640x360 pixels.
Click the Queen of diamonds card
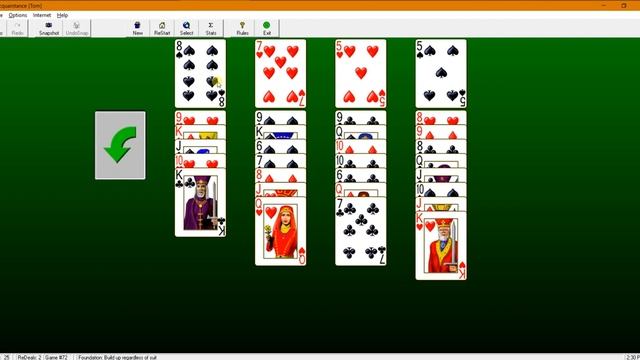[360, 189]
